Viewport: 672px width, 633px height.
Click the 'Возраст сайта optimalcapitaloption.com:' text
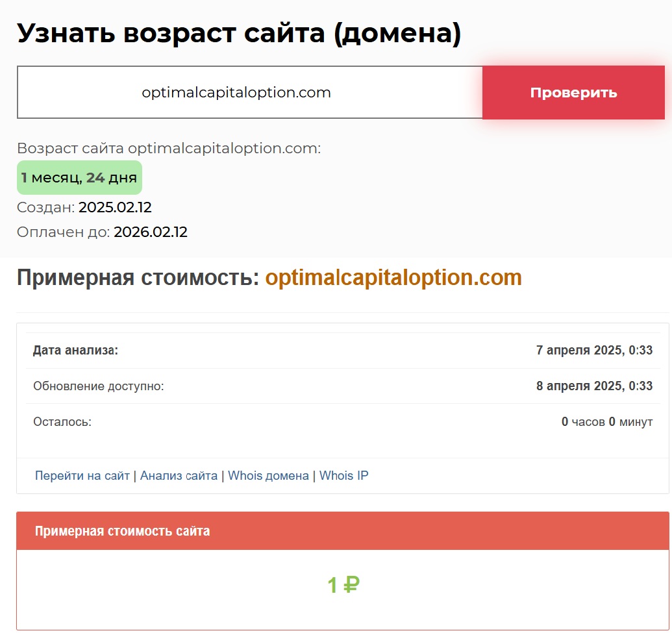(169, 149)
